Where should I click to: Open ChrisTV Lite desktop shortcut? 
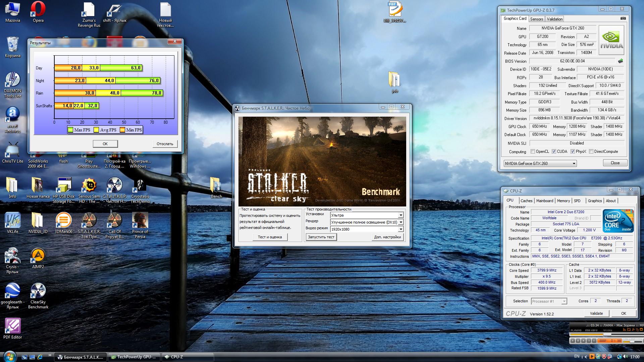(12, 153)
